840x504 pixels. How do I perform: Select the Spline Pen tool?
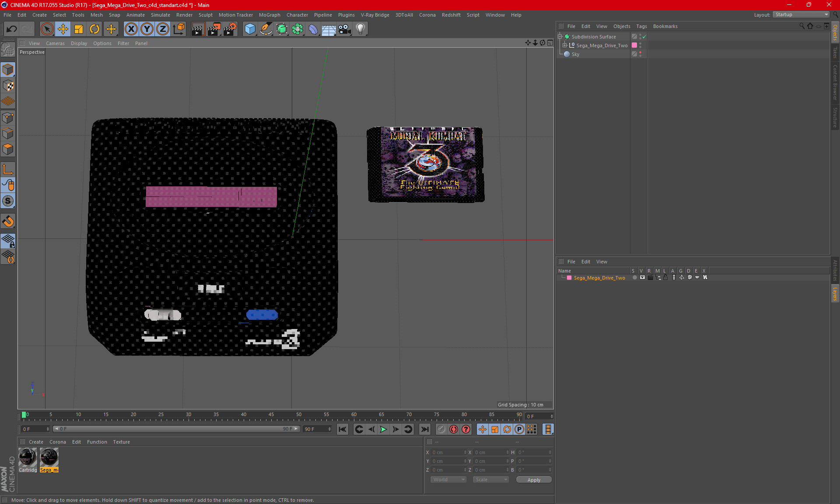click(x=266, y=29)
